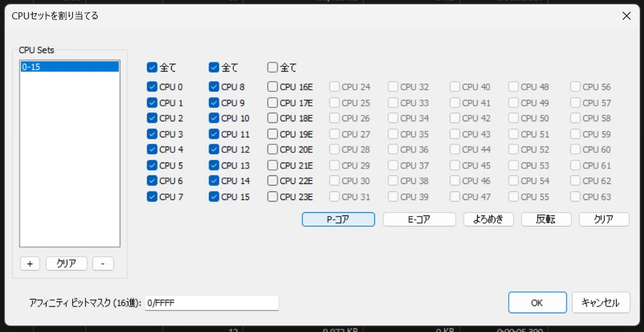Viewport: 644px width, 332px height.
Task: Check the CPU 21E checkbox
Action: (x=273, y=165)
